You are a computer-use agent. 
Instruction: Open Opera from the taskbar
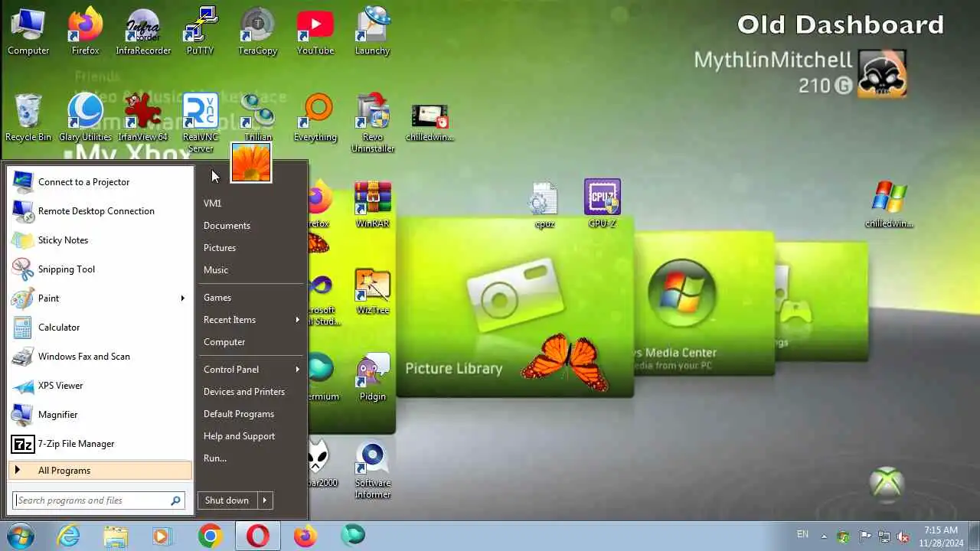257,536
